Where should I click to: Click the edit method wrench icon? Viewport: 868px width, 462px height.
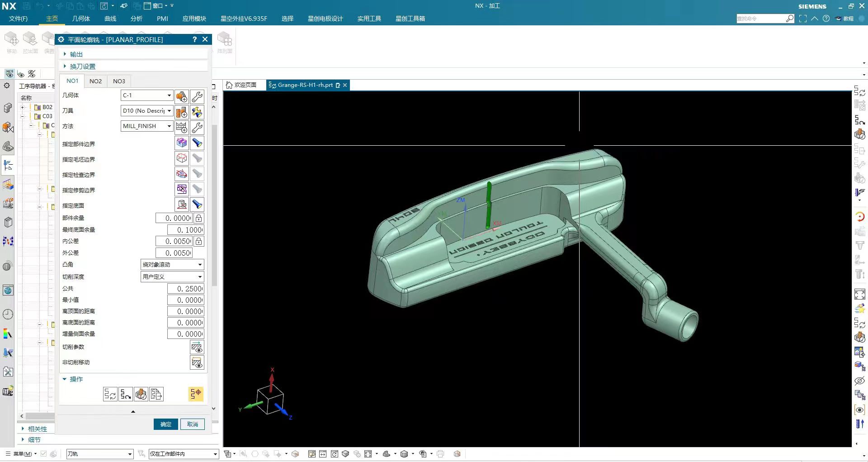coord(197,127)
